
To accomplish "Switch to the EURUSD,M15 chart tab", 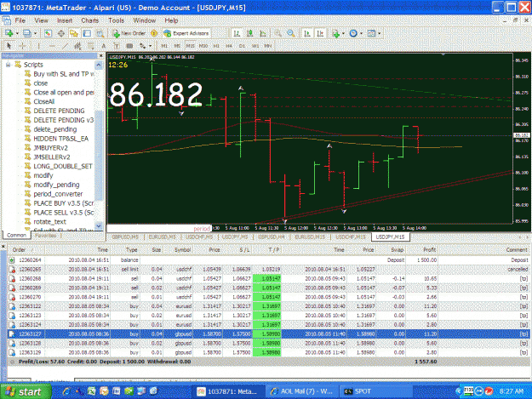I will point(310,237).
